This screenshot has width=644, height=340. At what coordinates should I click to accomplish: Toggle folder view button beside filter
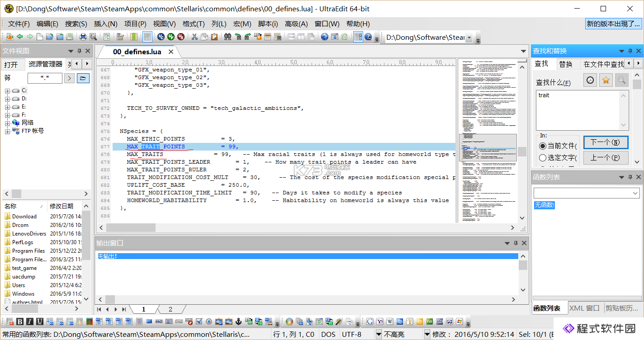point(83,78)
